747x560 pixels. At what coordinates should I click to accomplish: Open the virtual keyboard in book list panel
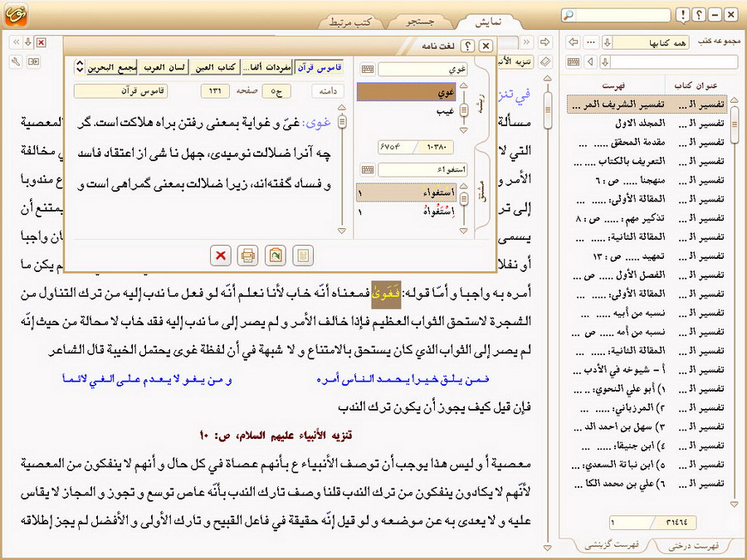[574, 61]
